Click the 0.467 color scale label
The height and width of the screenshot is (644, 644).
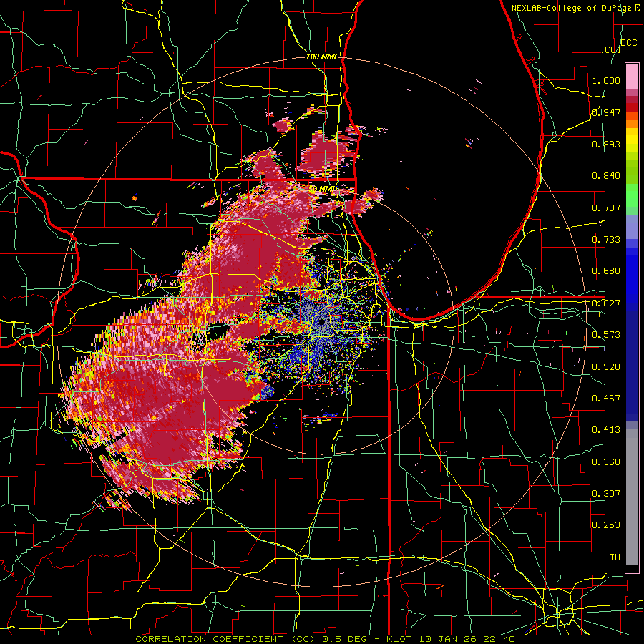(x=606, y=399)
